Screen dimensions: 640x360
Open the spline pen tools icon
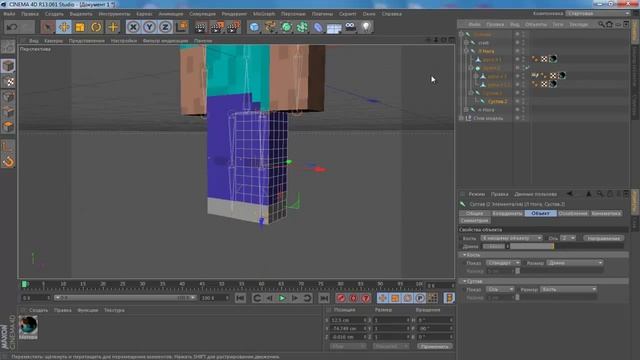[270, 27]
